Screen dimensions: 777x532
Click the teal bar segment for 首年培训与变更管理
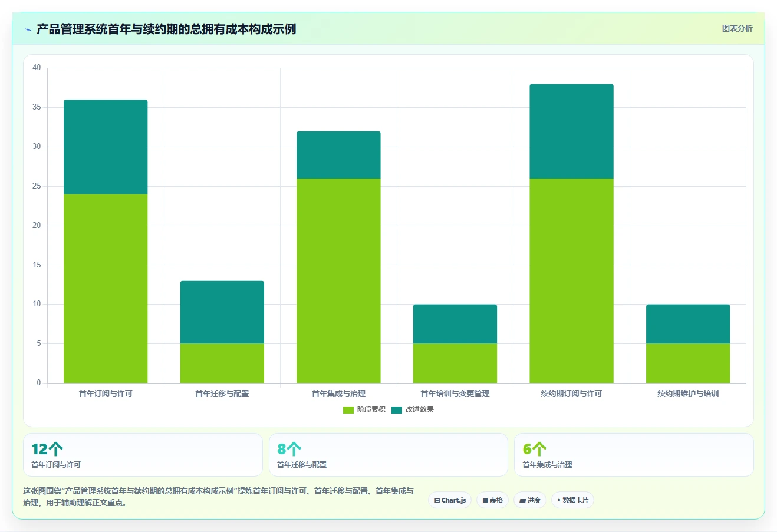point(455,324)
